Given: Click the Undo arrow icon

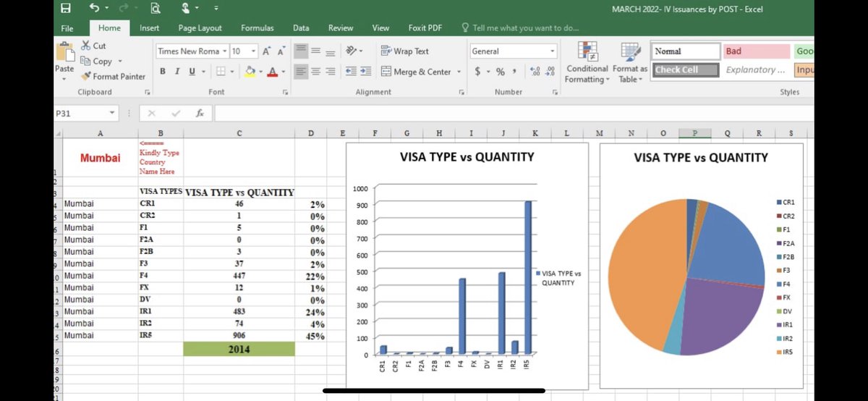Looking at the screenshot, I should coord(94,9).
